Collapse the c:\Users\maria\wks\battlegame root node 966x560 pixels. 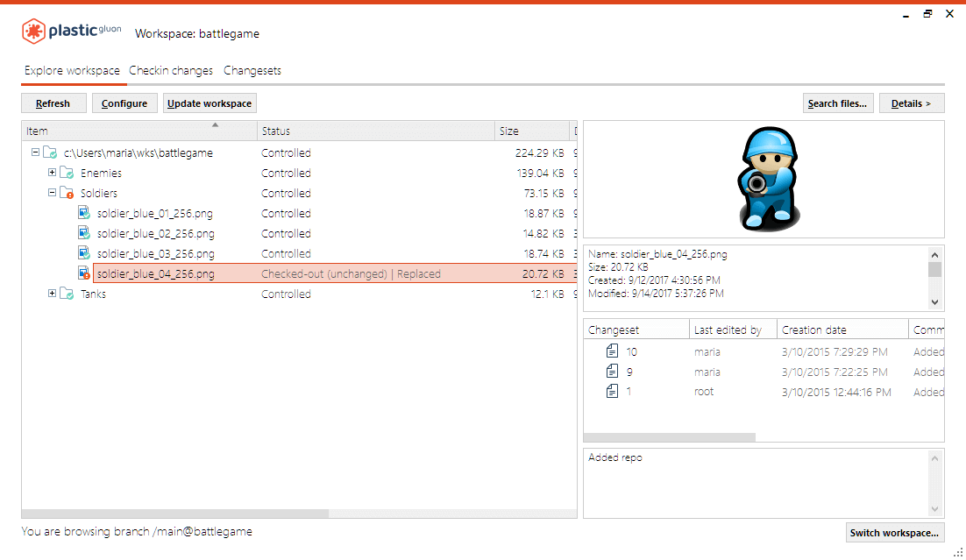[36, 152]
